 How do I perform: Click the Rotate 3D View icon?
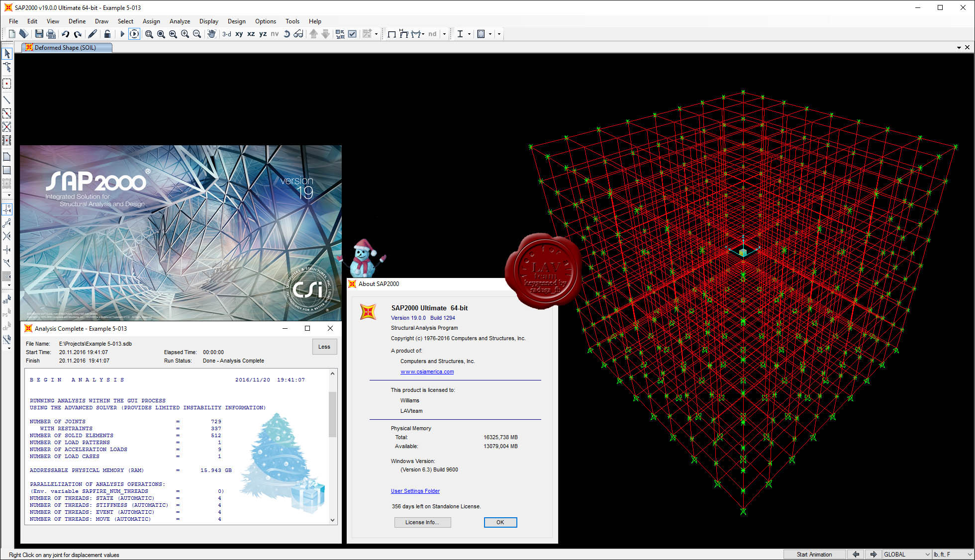pos(287,34)
